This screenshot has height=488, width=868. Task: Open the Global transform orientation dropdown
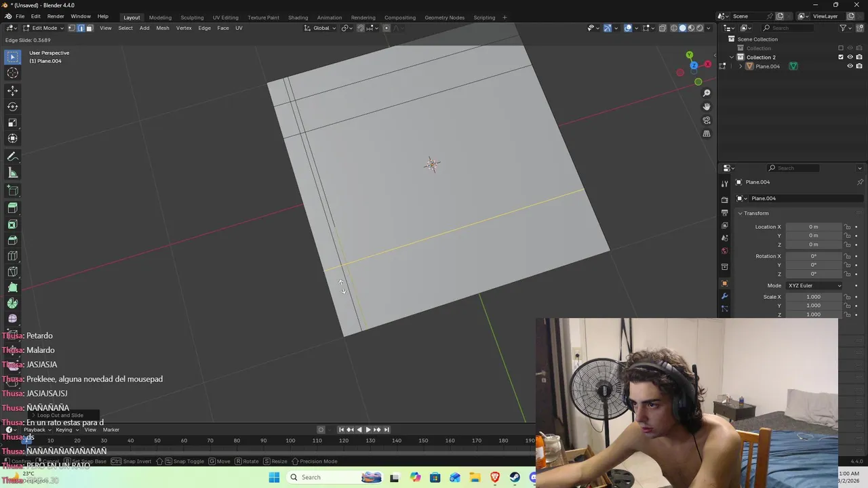point(320,28)
